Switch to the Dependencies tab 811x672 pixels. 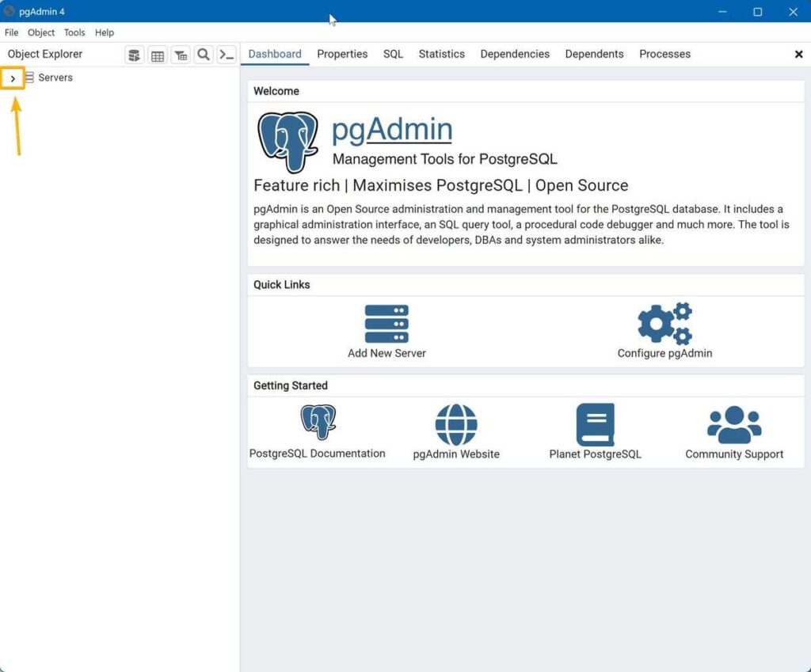pyautogui.click(x=515, y=54)
